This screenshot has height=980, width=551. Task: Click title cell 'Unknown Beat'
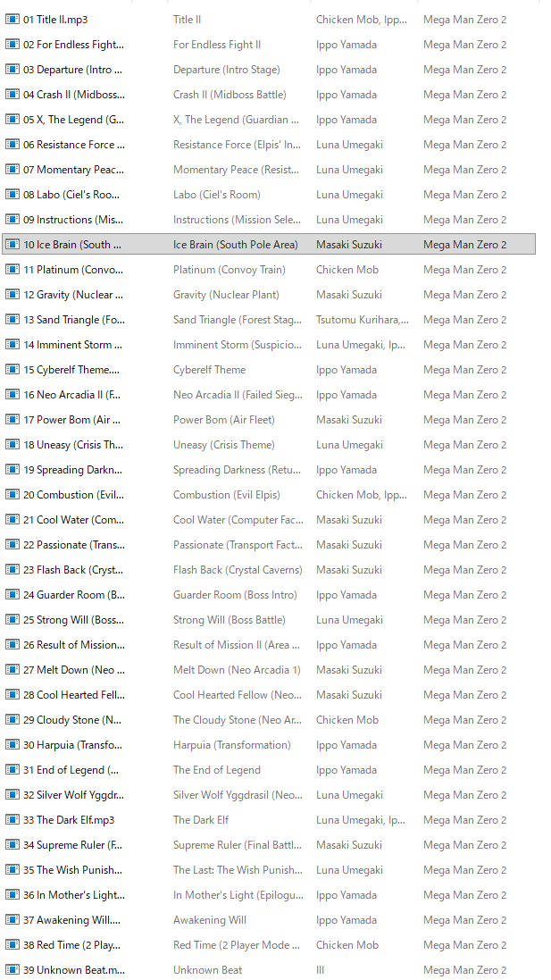tap(207, 969)
